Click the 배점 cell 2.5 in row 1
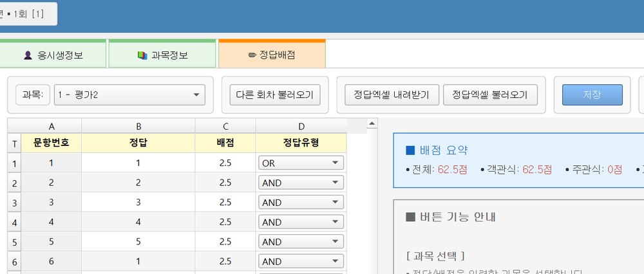The image size is (644, 274). [x=225, y=163]
